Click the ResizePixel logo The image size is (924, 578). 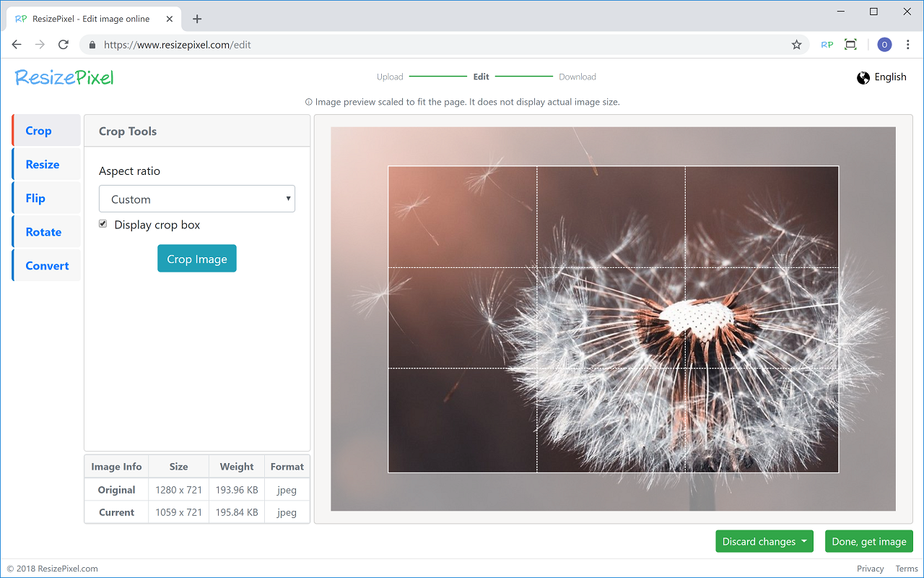tap(65, 77)
